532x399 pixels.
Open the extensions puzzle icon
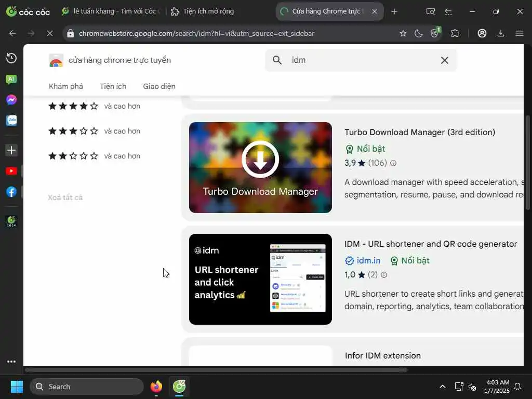pos(455,33)
